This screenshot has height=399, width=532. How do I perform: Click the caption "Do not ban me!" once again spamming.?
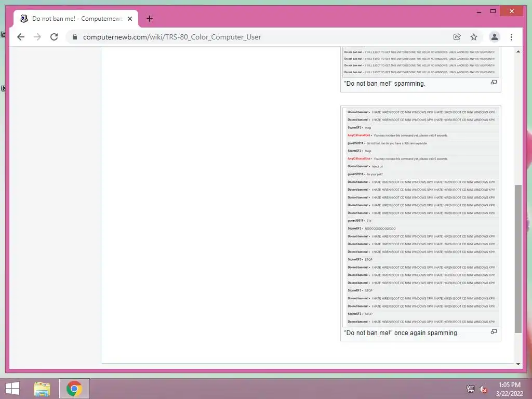401,333
